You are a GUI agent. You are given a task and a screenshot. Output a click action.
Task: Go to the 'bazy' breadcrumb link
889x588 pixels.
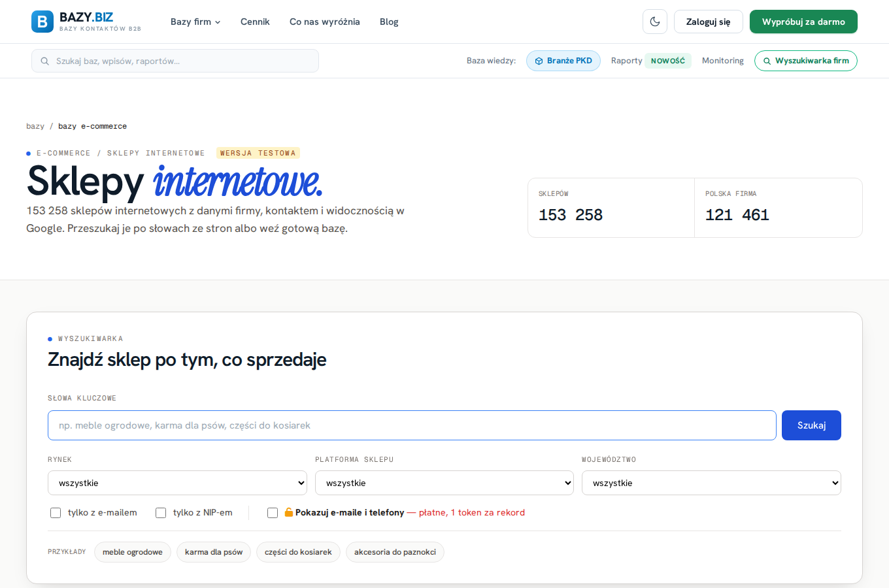click(x=35, y=126)
